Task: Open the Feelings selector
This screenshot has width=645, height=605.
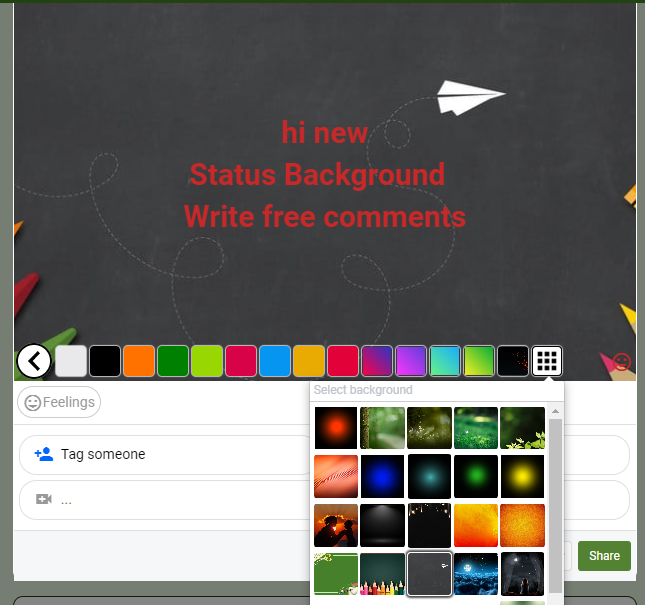Action: pyautogui.click(x=59, y=402)
